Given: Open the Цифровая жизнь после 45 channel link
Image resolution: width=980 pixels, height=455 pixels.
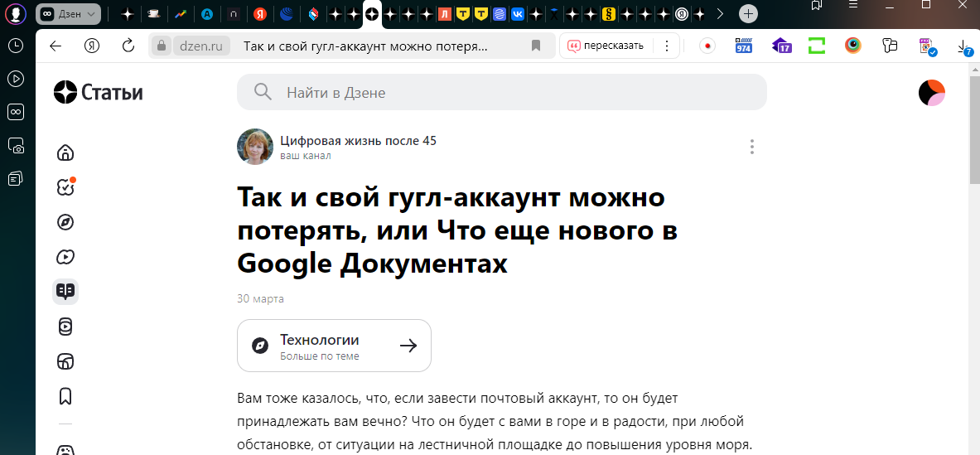Looking at the screenshot, I should [358, 141].
